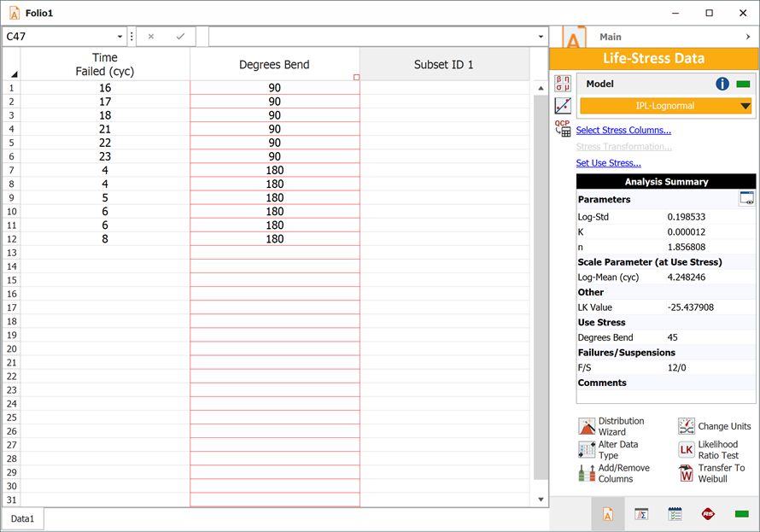Switch to the Data1 sheet tab
The image size is (760, 532).
[x=22, y=518]
